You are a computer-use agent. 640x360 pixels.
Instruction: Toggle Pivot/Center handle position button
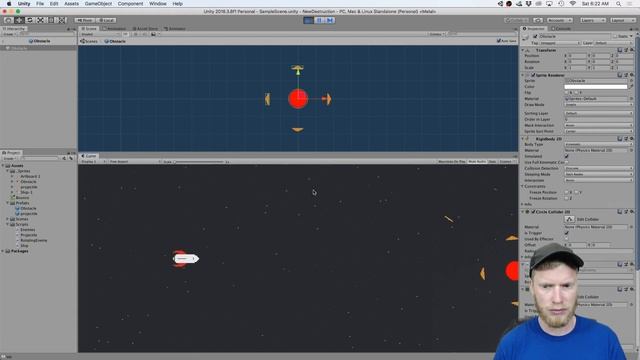click(x=85, y=20)
